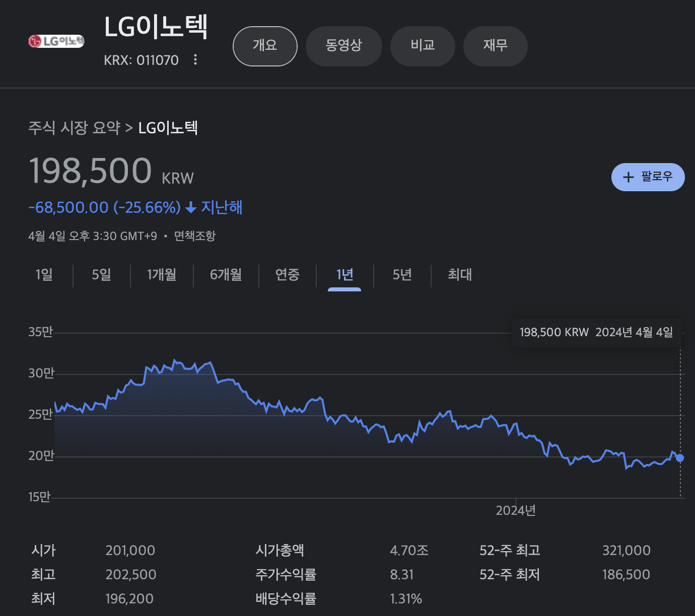This screenshot has width=695, height=616.
Task: Click the 주가수익률 value 8.31
Action: [402, 575]
